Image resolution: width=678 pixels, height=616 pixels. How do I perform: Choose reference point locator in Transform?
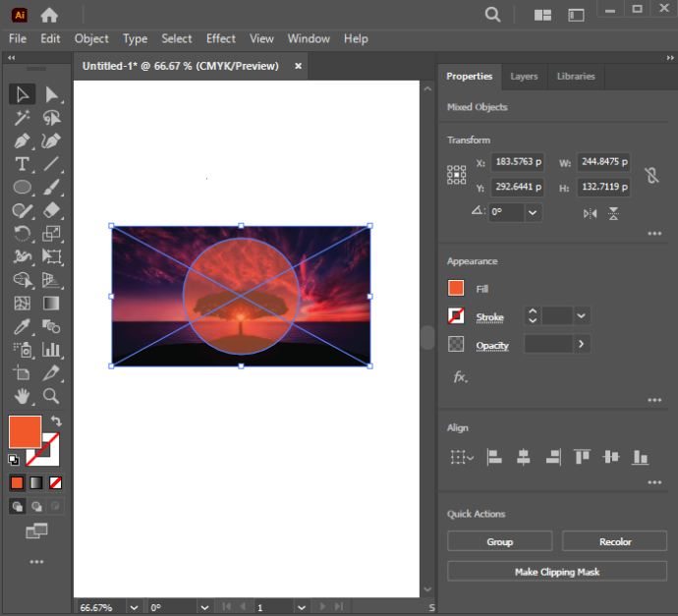pyautogui.click(x=457, y=175)
